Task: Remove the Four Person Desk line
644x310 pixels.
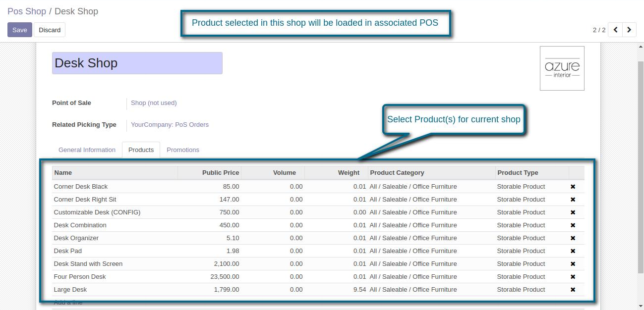Action: (x=573, y=277)
